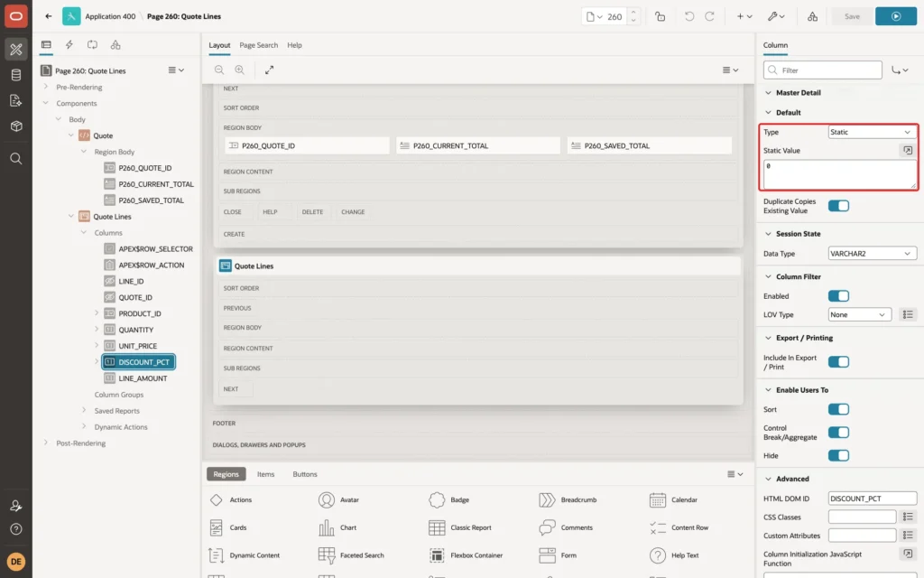The width and height of the screenshot is (924, 578).
Task: Click the page lock icon
Action: pyautogui.click(x=660, y=16)
